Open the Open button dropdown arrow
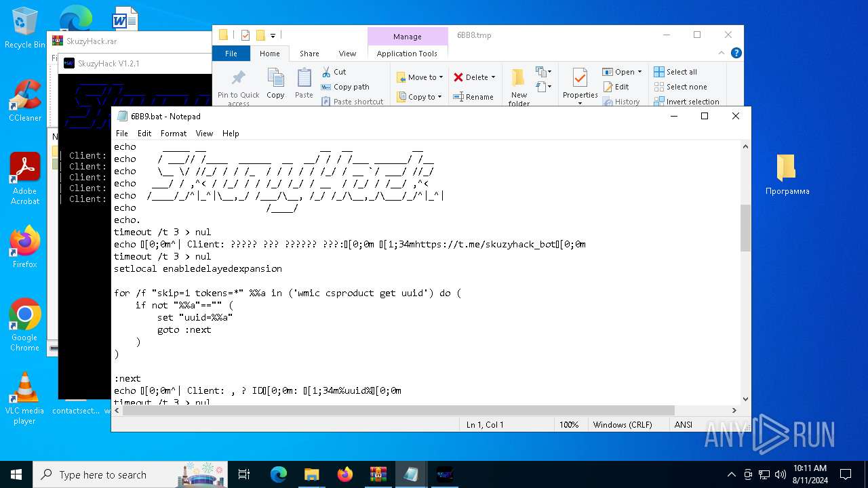Image resolution: width=868 pixels, height=488 pixels. (639, 72)
